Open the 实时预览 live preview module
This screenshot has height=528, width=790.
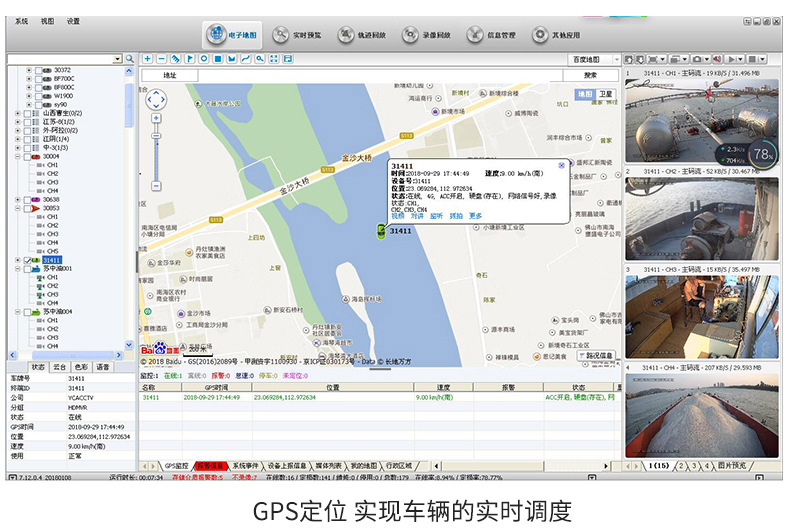[297, 35]
